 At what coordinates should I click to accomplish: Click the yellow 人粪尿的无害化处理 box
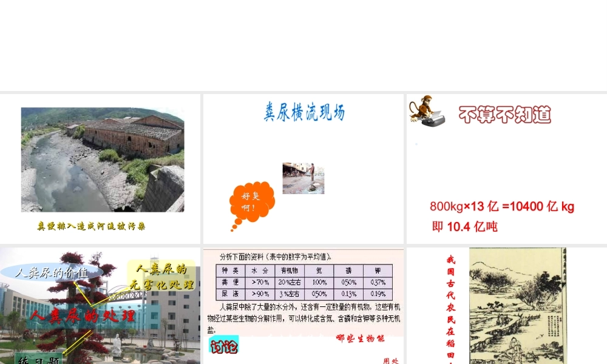click(161, 276)
